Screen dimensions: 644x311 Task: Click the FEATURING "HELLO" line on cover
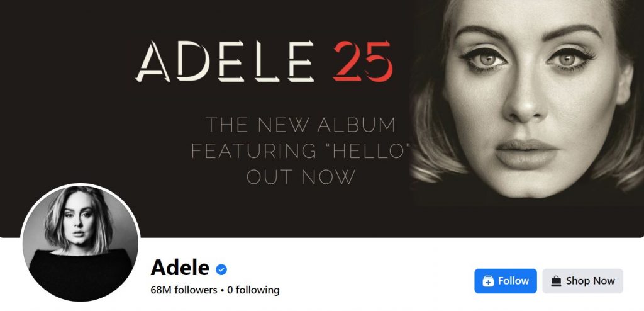click(x=301, y=151)
